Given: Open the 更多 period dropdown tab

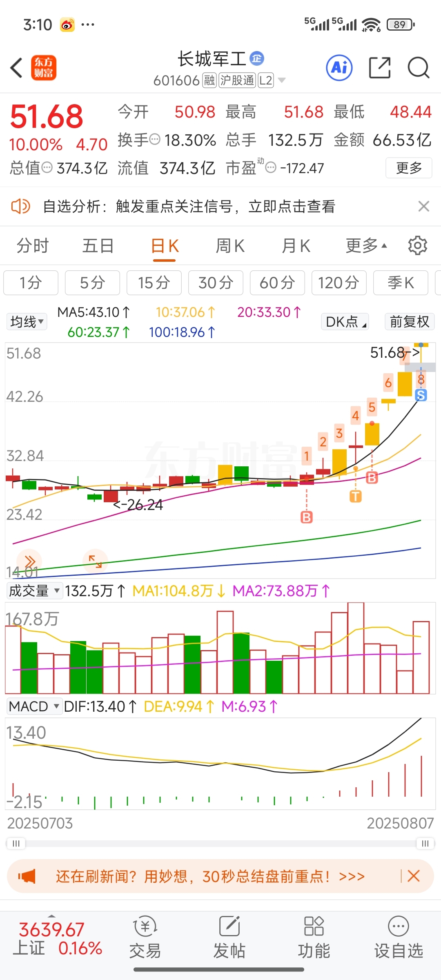Looking at the screenshot, I should click(x=366, y=246).
